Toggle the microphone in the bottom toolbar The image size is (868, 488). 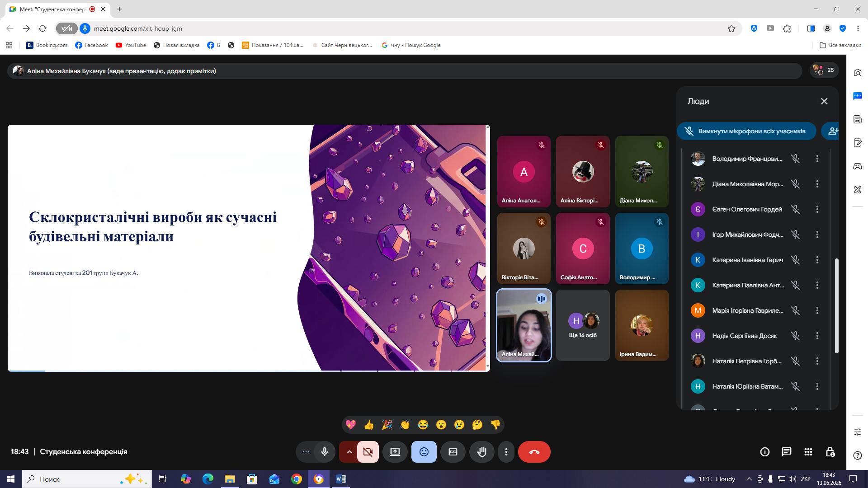[325, 452]
